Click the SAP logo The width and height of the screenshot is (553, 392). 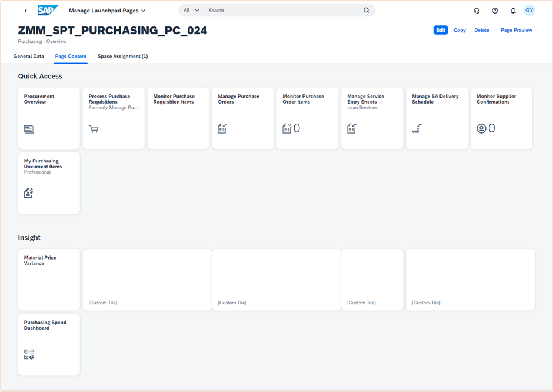(48, 10)
